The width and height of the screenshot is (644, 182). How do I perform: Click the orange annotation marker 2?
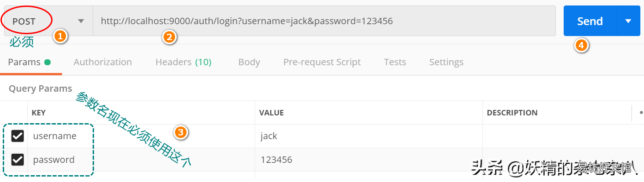(x=169, y=37)
